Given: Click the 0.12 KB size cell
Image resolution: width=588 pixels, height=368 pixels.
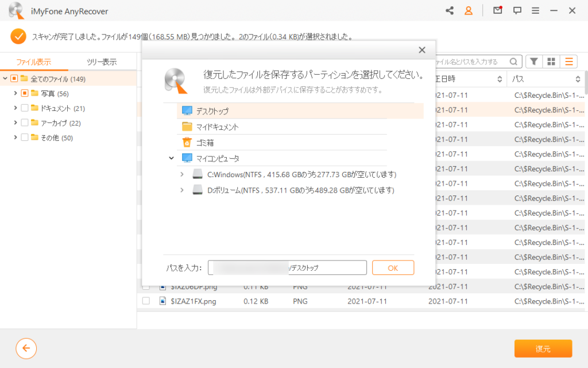Looking at the screenshot, I should click(256, 301).
